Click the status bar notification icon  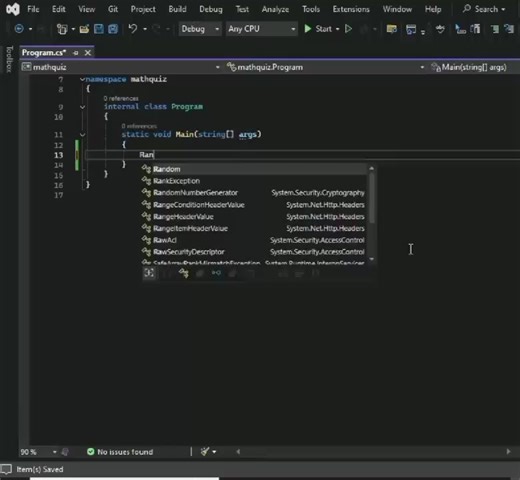6,469
